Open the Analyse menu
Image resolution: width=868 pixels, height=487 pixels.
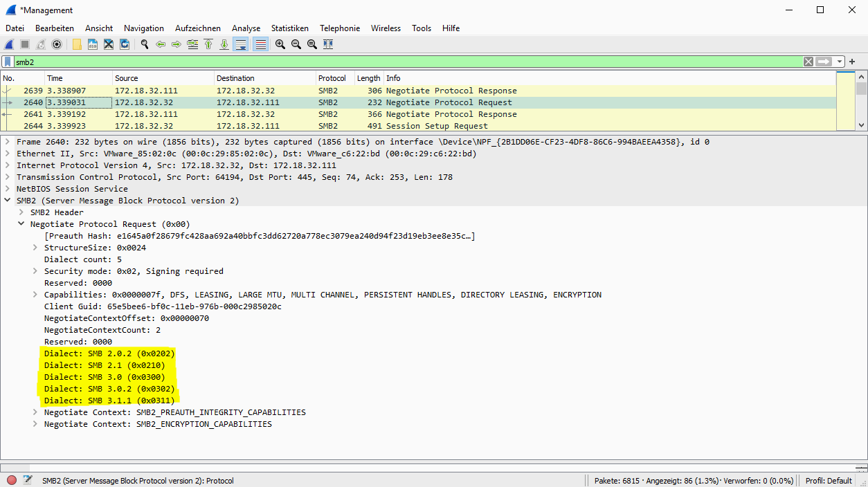click(x=246, y=28)
